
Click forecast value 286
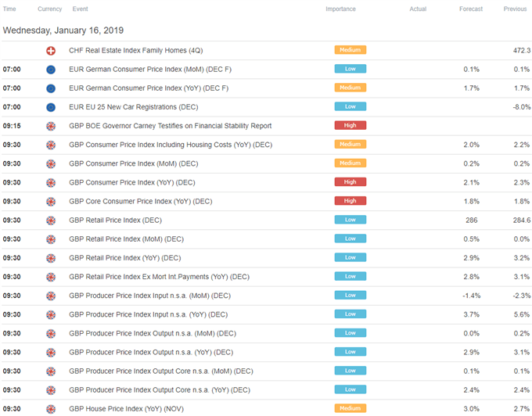[471, 221]
